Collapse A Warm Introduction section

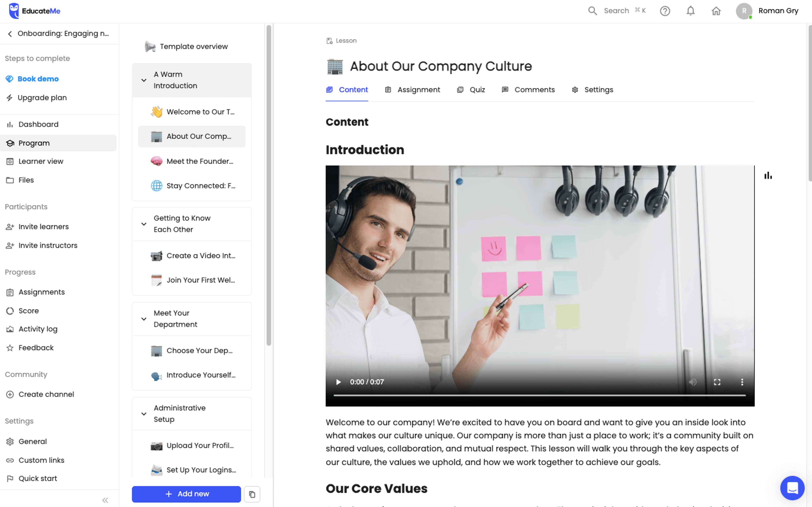point(144,80)
